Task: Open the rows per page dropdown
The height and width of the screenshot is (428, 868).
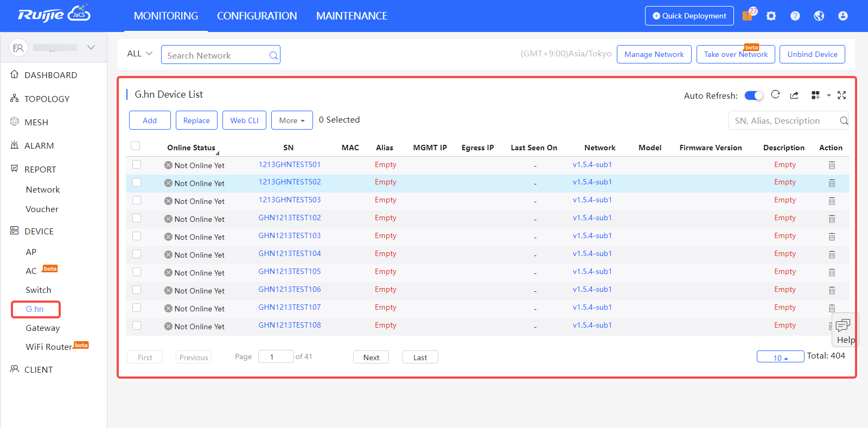Action: pyautogui.click(x=780, y=357)
